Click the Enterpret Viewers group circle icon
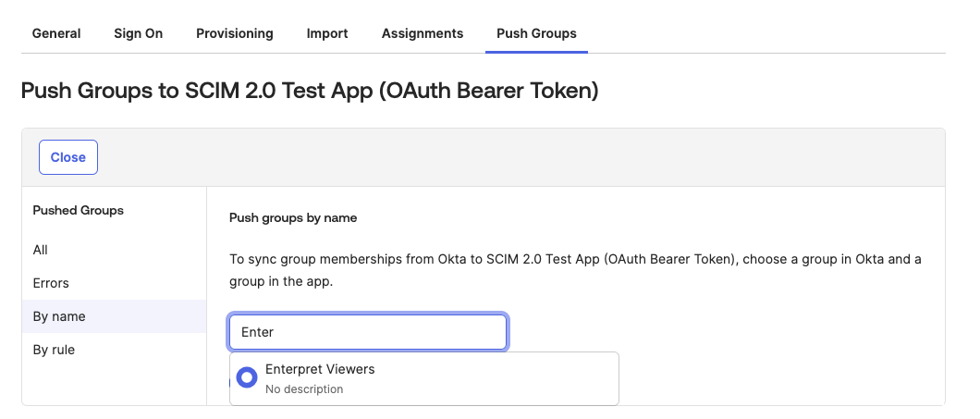 tap(247, 377)
